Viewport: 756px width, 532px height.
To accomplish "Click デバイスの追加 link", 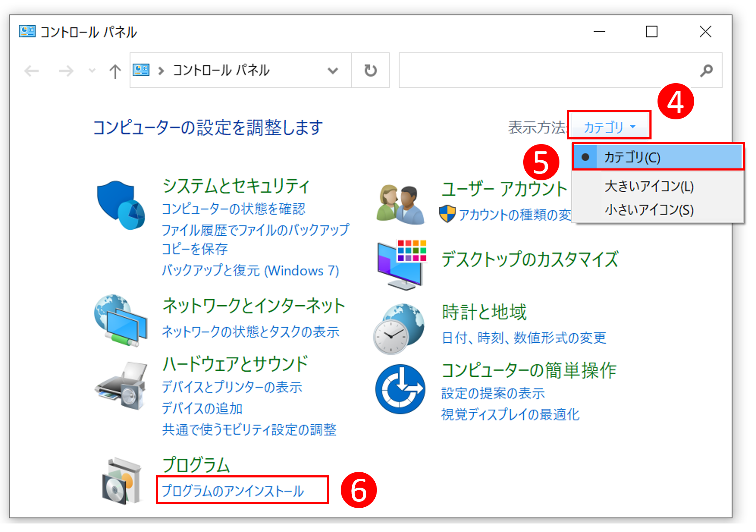I will [202, 408].
